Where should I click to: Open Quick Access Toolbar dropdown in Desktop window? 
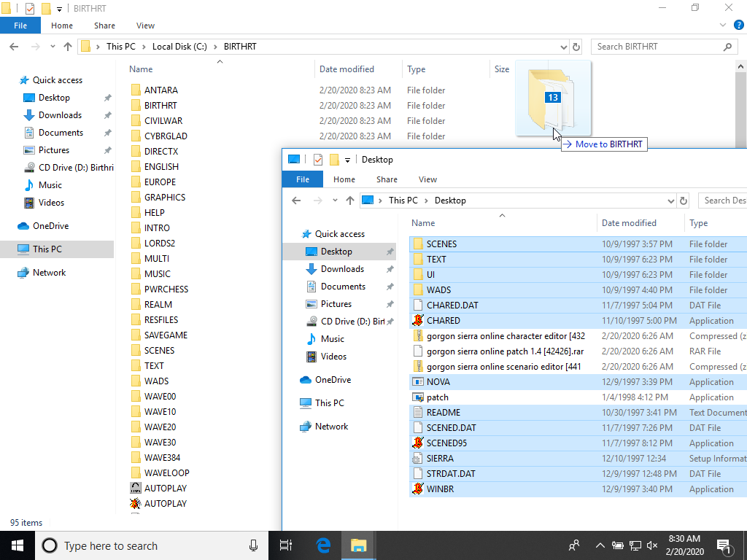point(348,160)
